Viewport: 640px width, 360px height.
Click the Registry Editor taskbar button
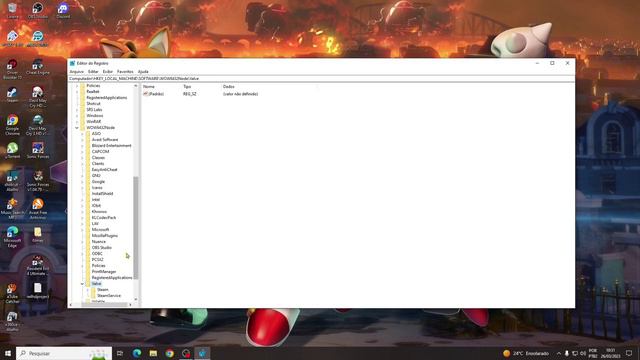click(202, 353)
